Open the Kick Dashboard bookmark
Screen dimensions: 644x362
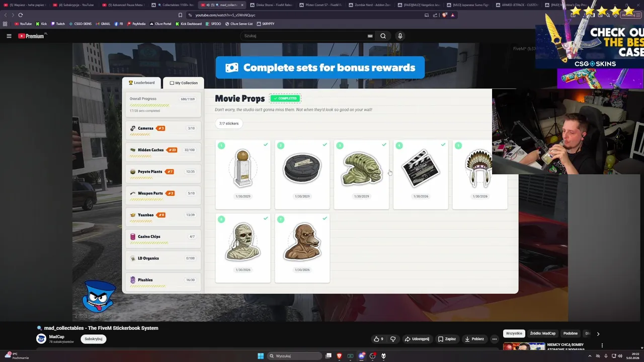click(x=189, y=24)
